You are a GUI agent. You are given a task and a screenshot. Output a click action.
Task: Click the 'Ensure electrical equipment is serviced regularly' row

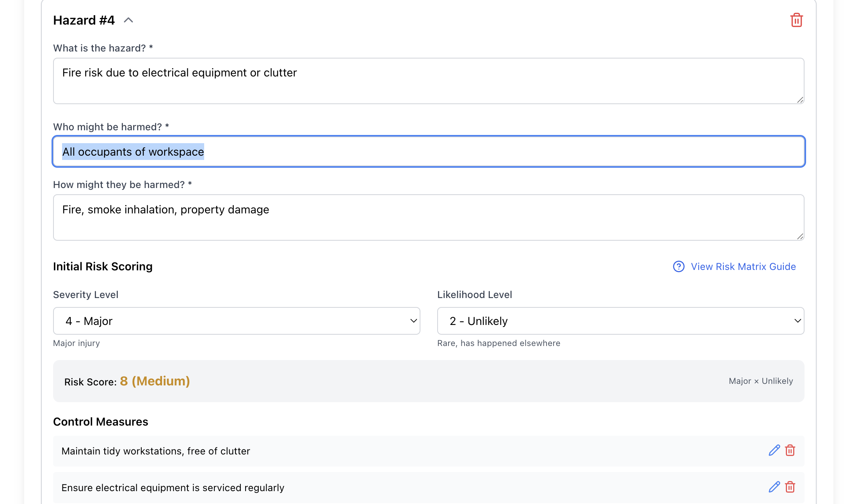pyautogui.click(x=173, y=488)
